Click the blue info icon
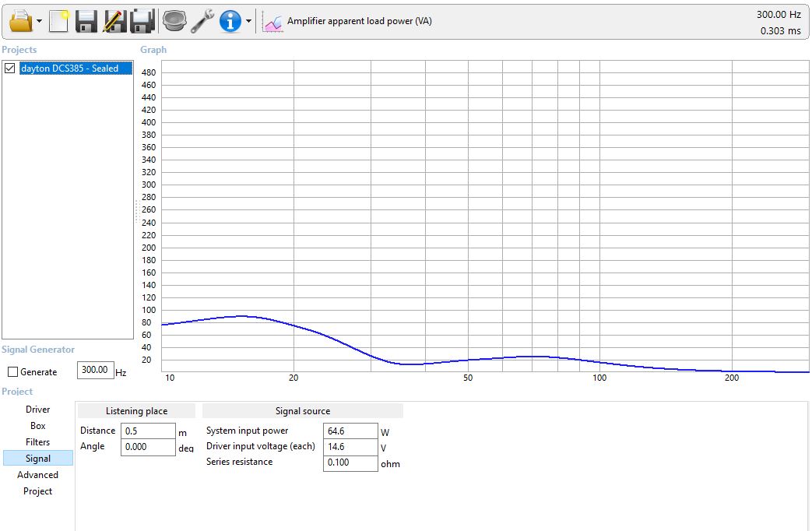 click(x=230, y=22)
